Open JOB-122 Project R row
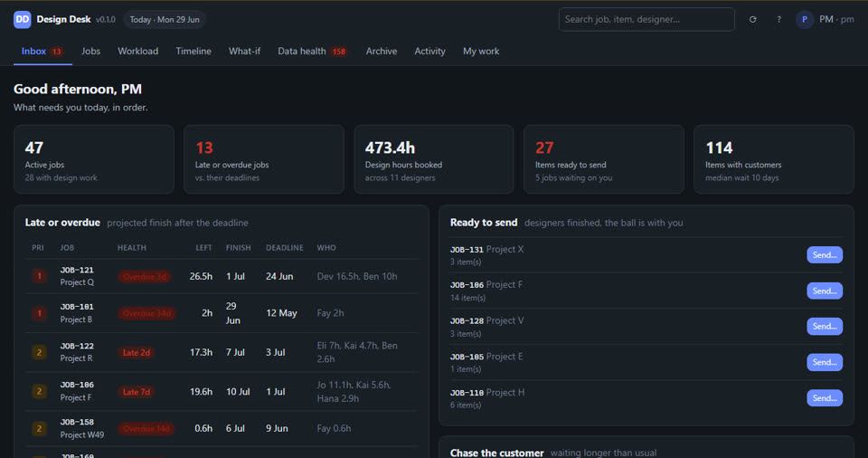 pos(222,352)
